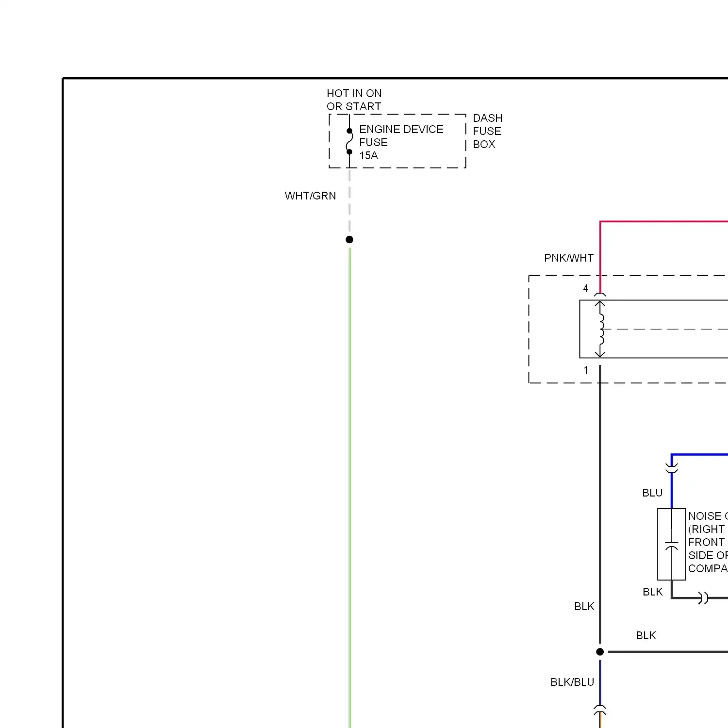Click the capacitor symbol inside the noise condenser
Screen dimensions: 728x728
tap(672, 546)
